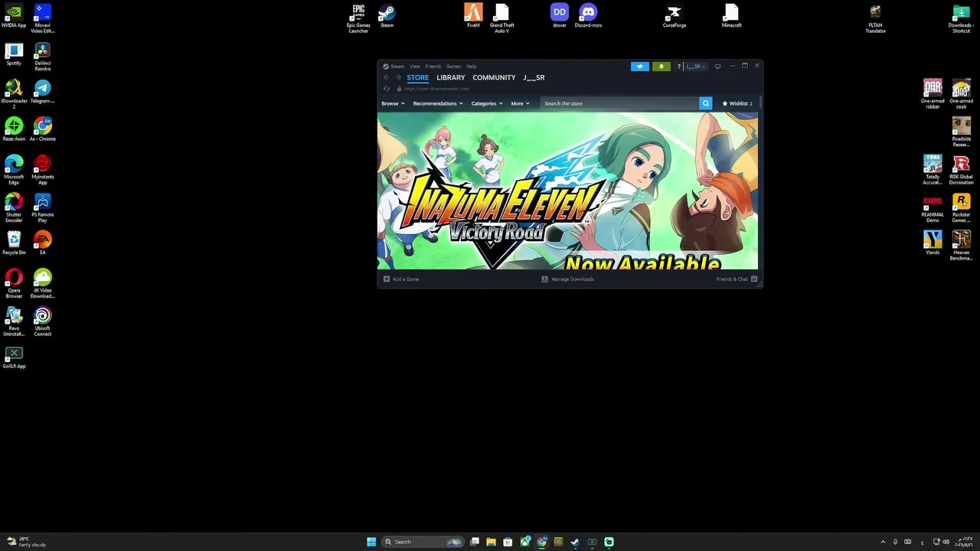This screenshot has height=551, width=980.
Task: Click Add a Game
Action: (401, 279)
